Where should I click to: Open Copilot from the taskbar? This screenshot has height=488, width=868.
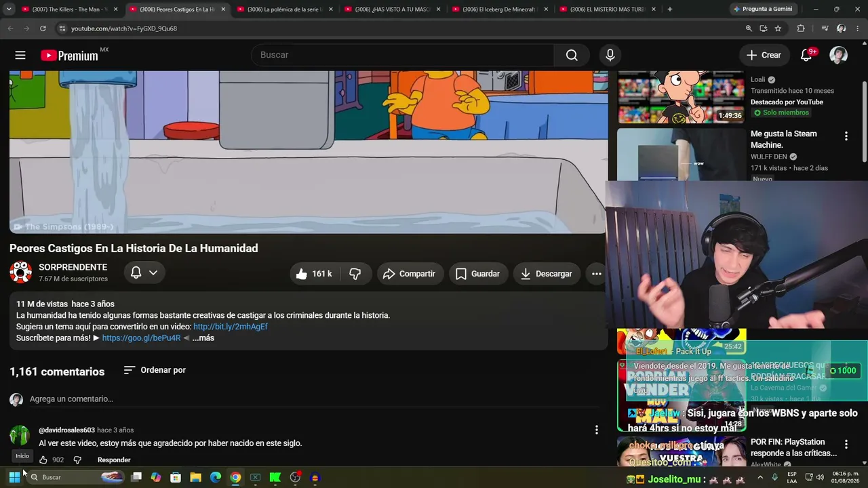pyautogui.click(x=156, y=477)
